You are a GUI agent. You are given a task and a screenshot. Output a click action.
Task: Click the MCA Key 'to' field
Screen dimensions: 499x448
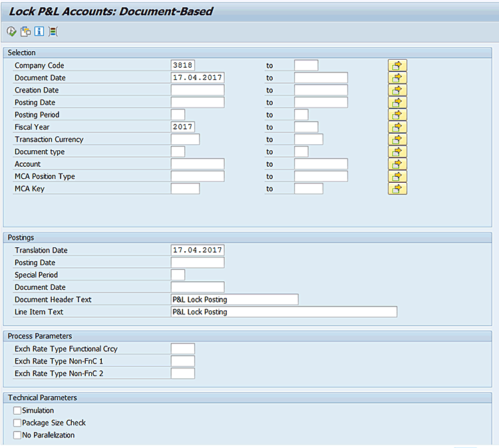pyautogui.click(x=309, y=189)
